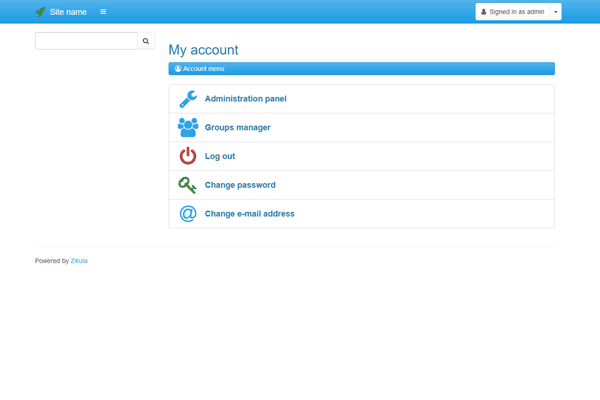Viewport: 600px width, 400px height.
Task: Select the Log out text link
Action: [220, 157]
